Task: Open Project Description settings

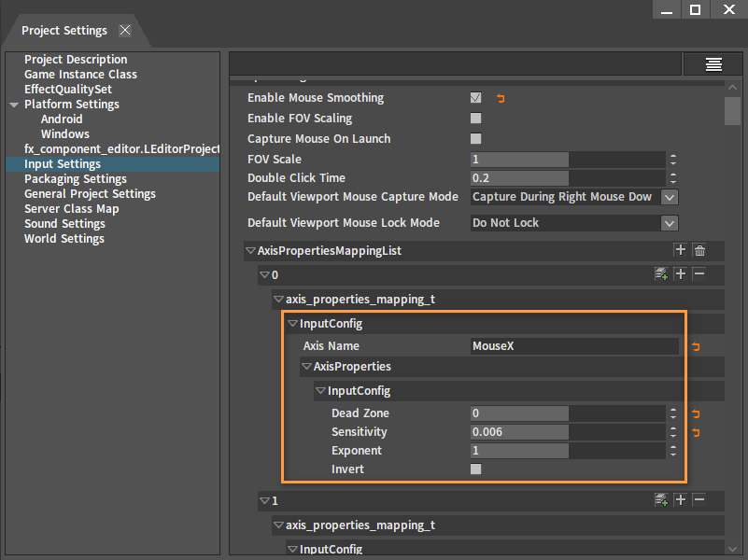Action: point(76,60)
